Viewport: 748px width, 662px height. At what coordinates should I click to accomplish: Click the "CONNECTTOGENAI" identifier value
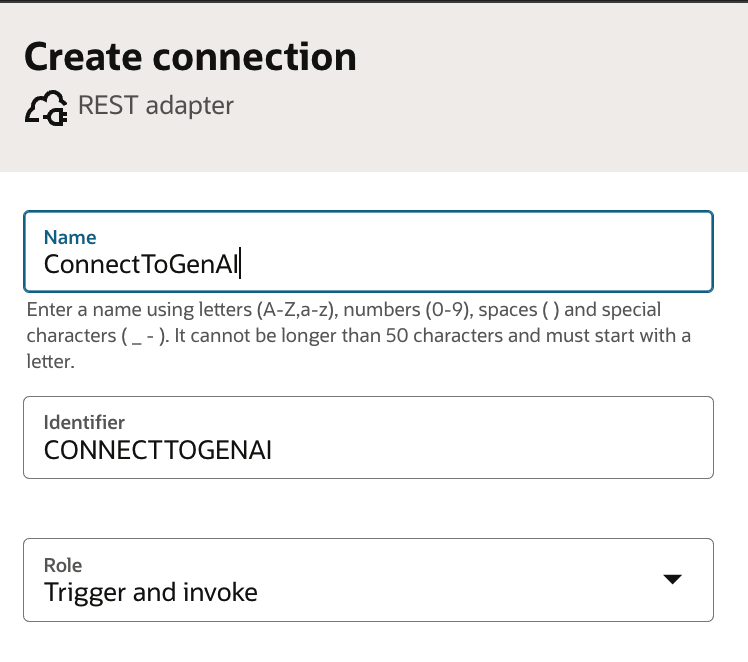158,450
